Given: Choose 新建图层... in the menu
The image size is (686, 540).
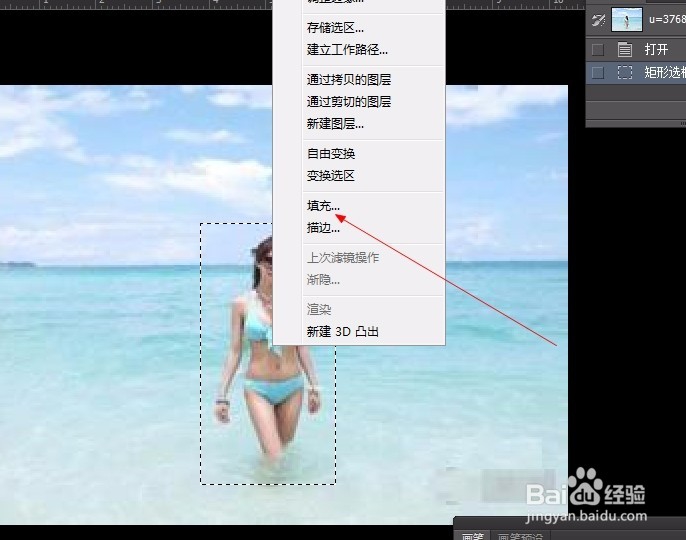Looking at the screenshot, I should [x=335, y=124].
